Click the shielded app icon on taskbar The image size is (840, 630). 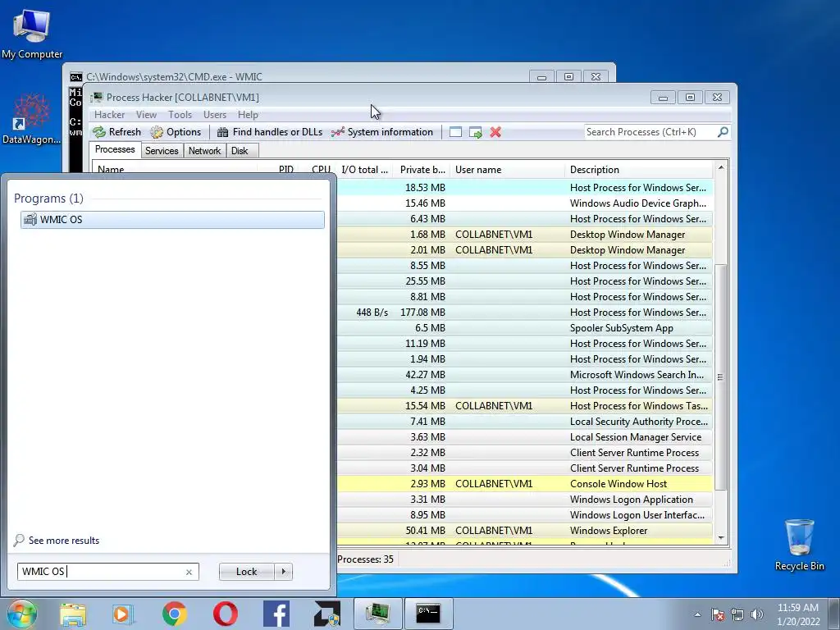(327, 614)
